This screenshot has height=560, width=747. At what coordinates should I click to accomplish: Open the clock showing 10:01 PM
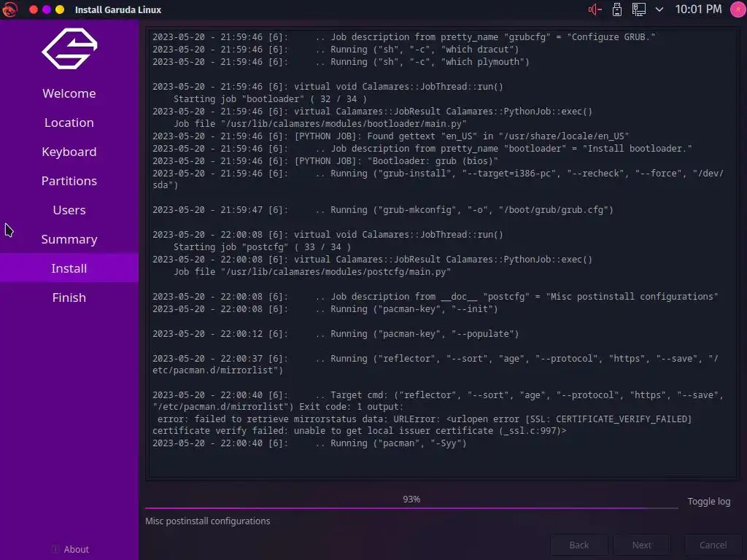tap(698, 9)
